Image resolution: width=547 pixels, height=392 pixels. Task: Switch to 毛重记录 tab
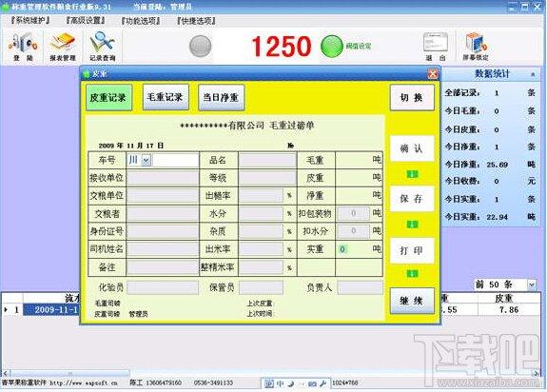(166, 97)
